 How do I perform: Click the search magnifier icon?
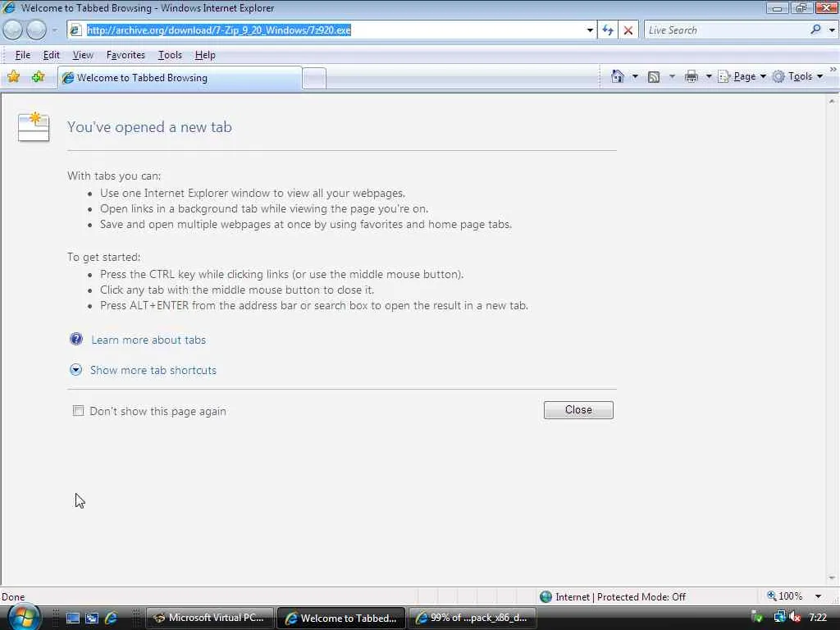[815, 30]
